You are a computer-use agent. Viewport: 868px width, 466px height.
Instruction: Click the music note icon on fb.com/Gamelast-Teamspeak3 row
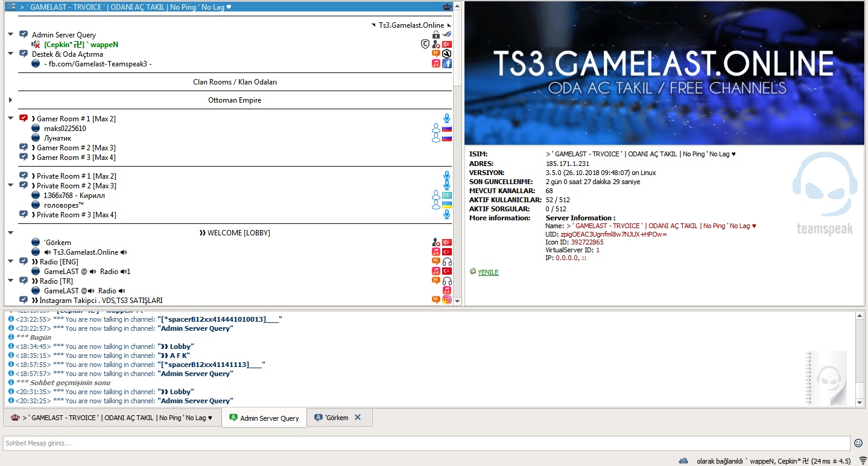436,63
